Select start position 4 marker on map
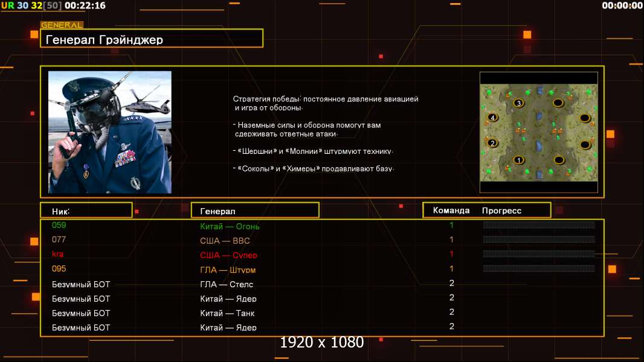This screenshot has height=362, width=644. coord(492,118)
